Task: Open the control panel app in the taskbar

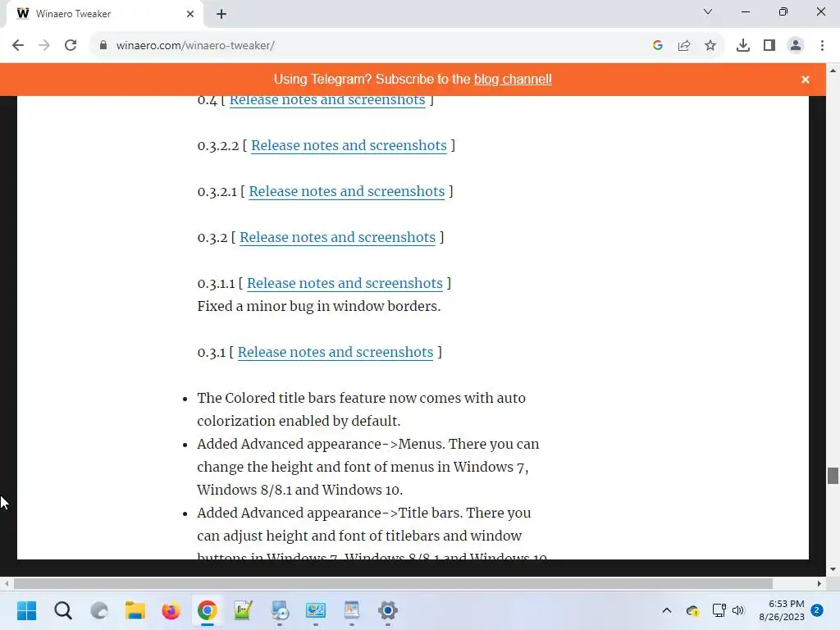Action: [316, 610]
